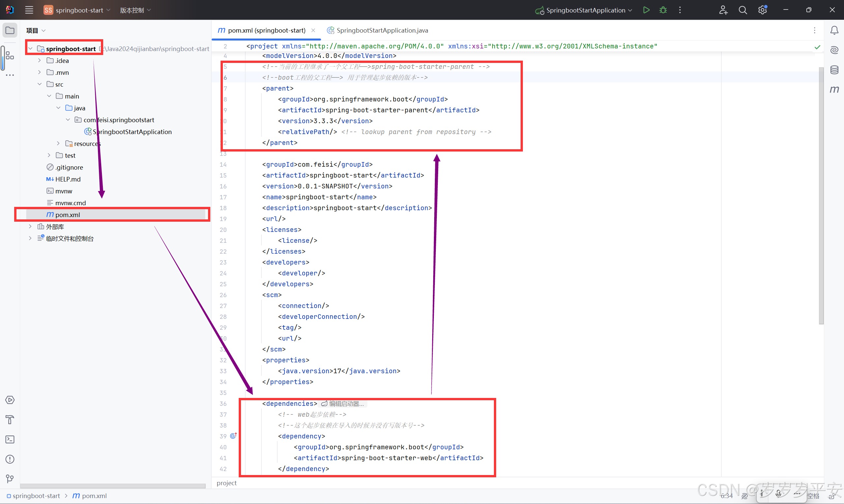The image size is (844, 504).
Task: Collapse the src folder
Action: (40, 84)
